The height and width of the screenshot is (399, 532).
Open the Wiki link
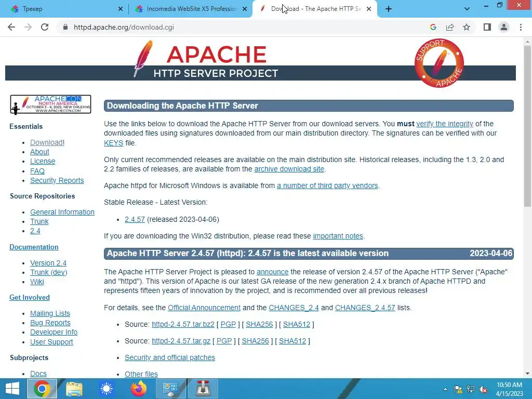coord(37,282)
